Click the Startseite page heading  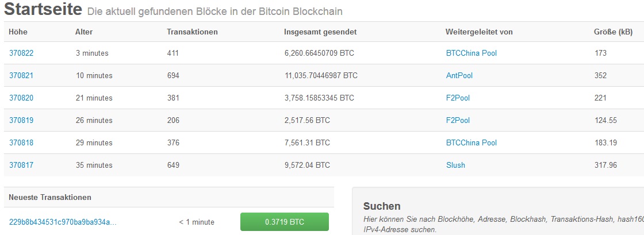coord(43,10)
